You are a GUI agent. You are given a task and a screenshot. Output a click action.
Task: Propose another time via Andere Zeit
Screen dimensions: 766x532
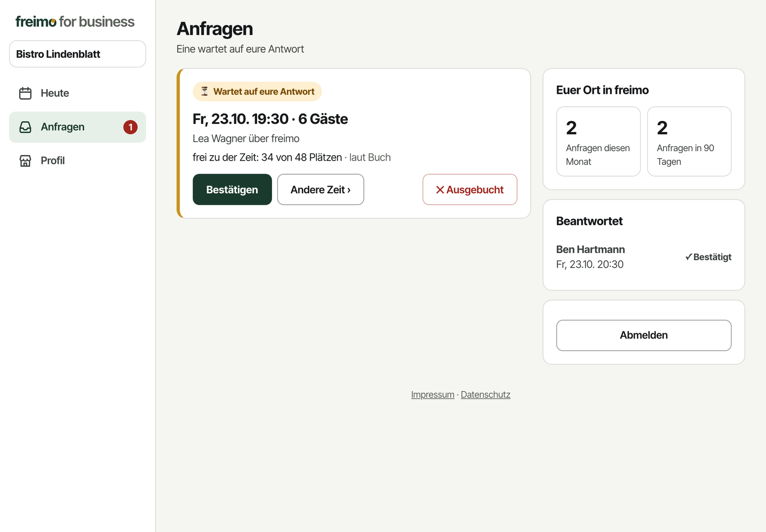[320, 189]
